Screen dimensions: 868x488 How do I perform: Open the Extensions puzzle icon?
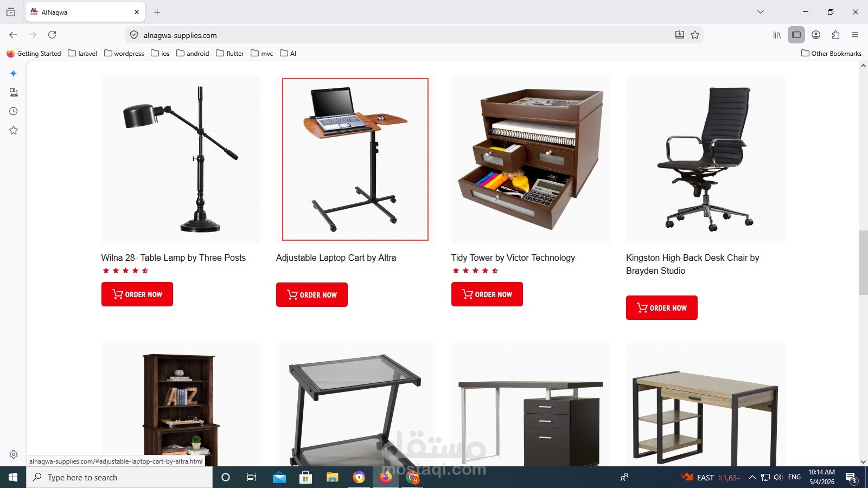[835, 35]
